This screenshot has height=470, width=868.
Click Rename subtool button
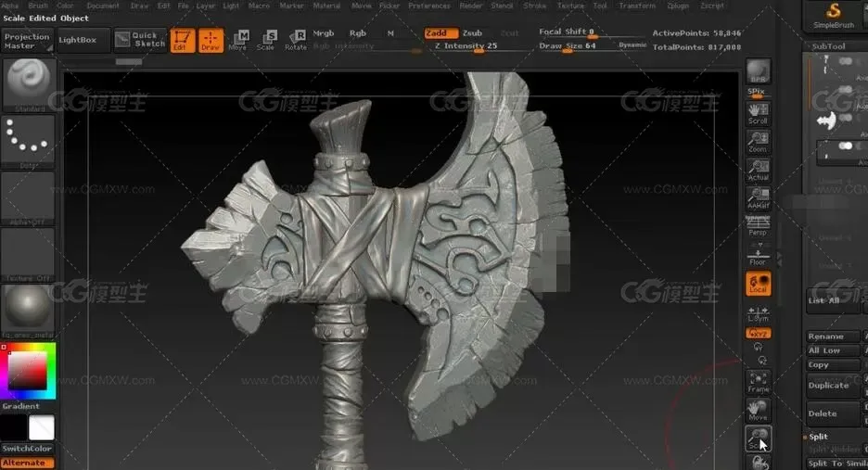click(833, 337)
